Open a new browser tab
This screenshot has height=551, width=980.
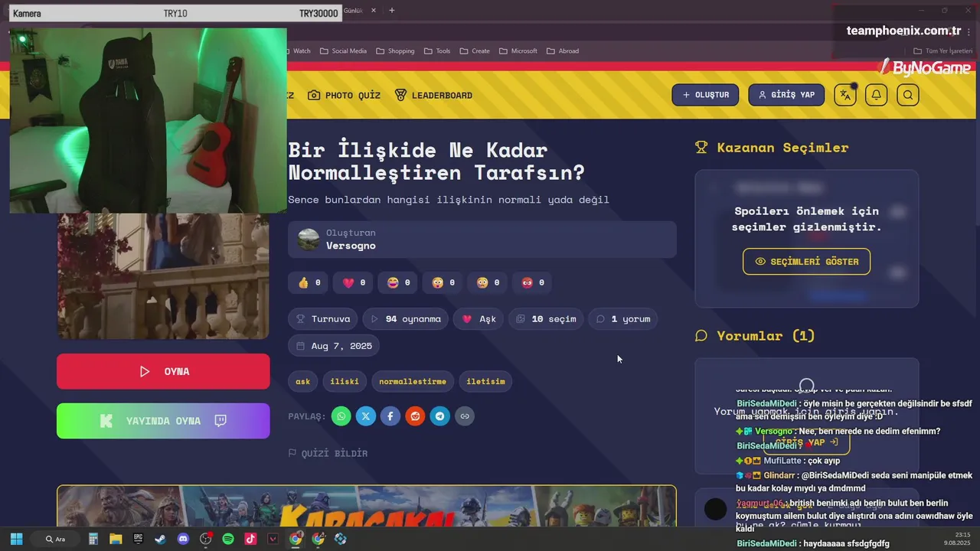click(x=392, y=11)
